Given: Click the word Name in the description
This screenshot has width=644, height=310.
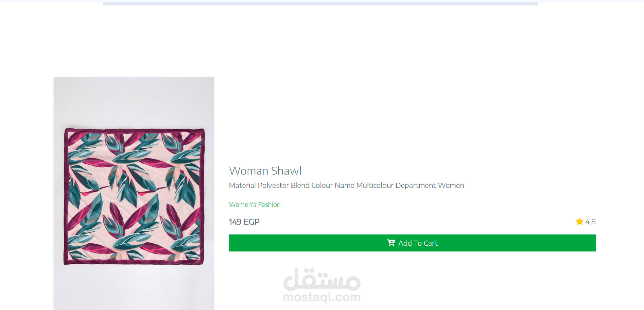Looking at the screenshot, I should point(345,185).
